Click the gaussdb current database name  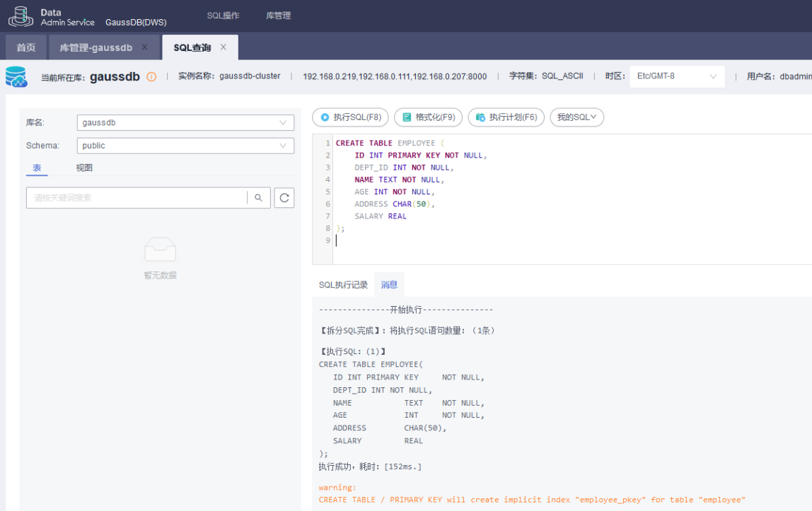(x=115, y=76)
